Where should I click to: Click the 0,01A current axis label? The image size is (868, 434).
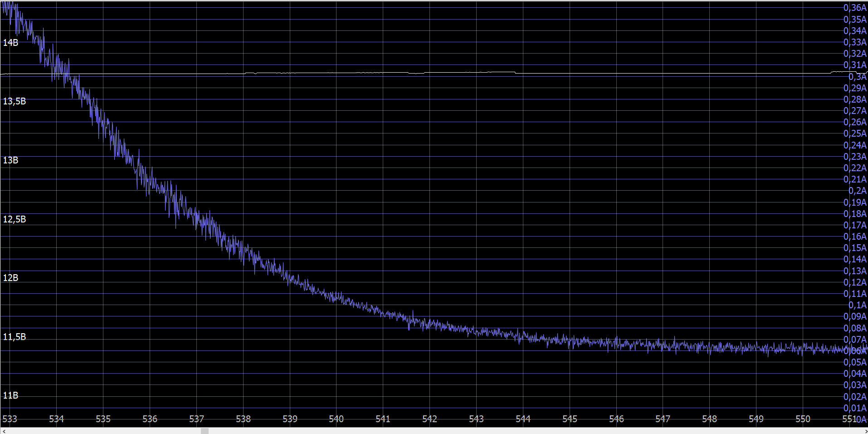(855, 408)
